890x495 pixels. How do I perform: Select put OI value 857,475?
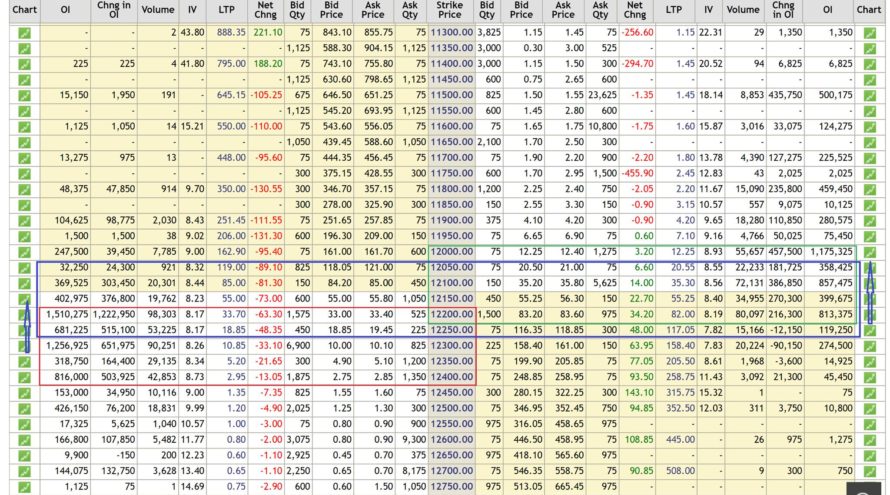coord(836,283)
